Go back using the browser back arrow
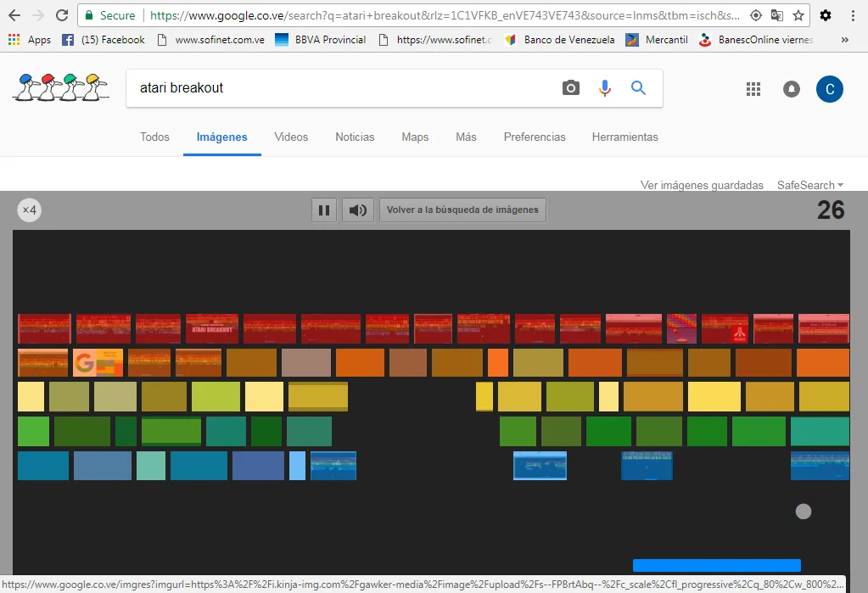868x593 pixels. 14,15
